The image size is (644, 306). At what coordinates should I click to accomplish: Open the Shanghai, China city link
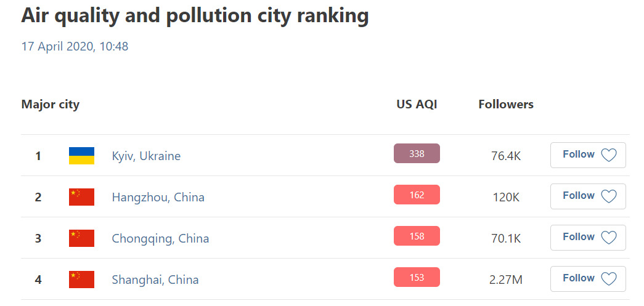click(x=155, y=280)
